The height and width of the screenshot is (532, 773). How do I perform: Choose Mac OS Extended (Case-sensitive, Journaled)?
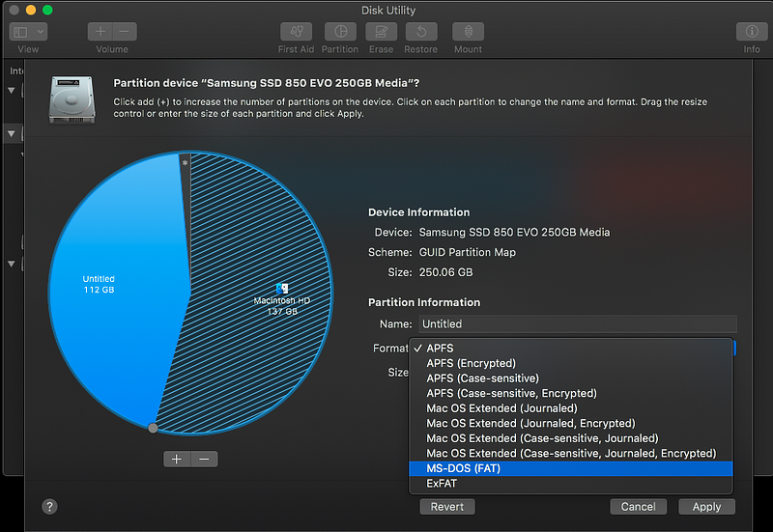[570, 438]
